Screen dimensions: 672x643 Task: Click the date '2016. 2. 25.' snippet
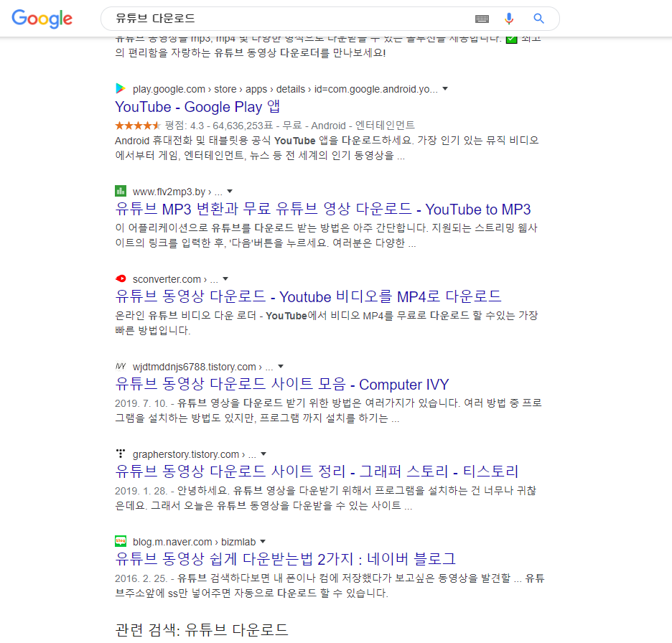click(141, 578)
